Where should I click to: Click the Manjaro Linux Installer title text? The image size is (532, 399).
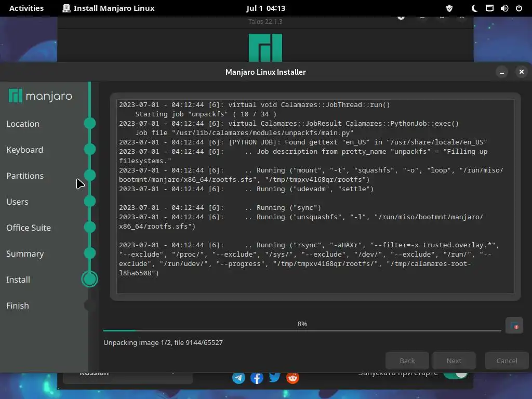coord(265,72)
